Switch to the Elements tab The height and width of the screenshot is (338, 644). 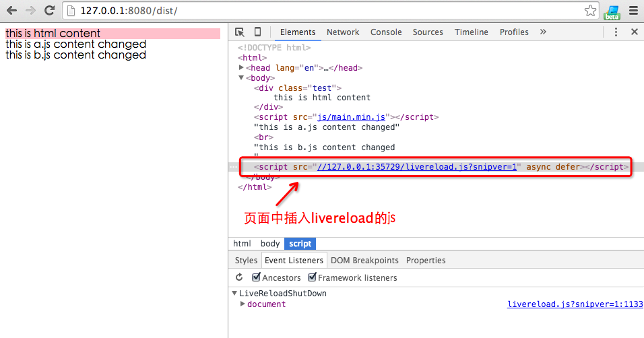click(298, 32)
